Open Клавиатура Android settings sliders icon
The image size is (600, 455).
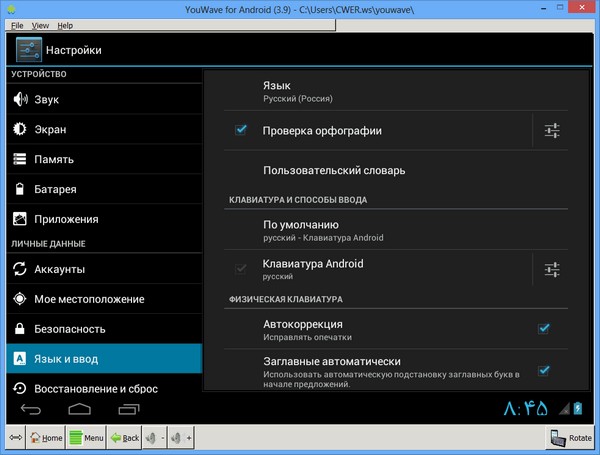(x=552, y=269)
